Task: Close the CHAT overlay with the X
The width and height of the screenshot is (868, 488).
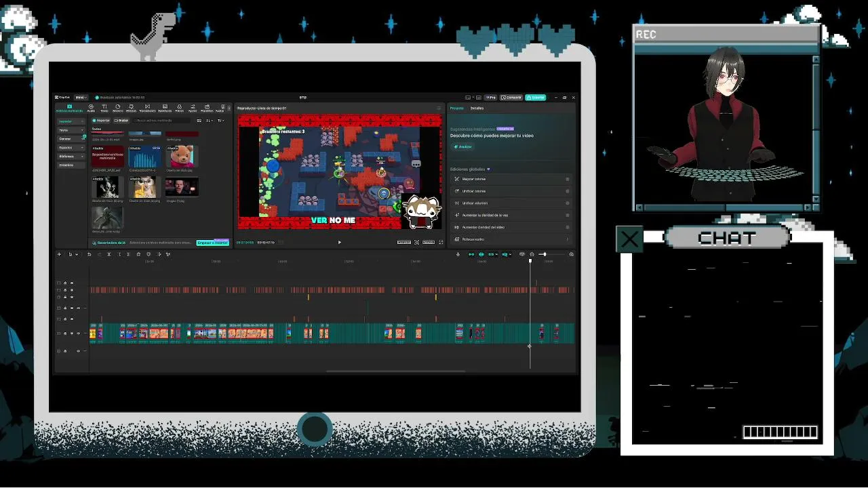Action: click(x=629, y=239)
